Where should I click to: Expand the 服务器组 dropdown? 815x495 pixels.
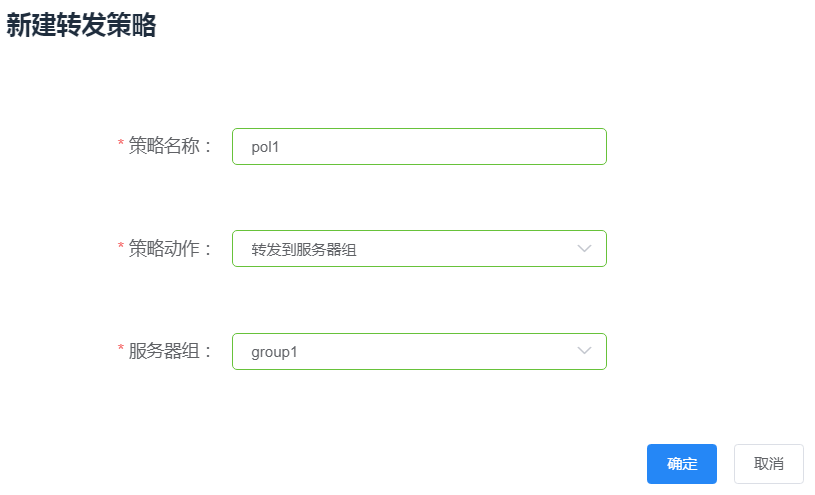tap(419, 351)
